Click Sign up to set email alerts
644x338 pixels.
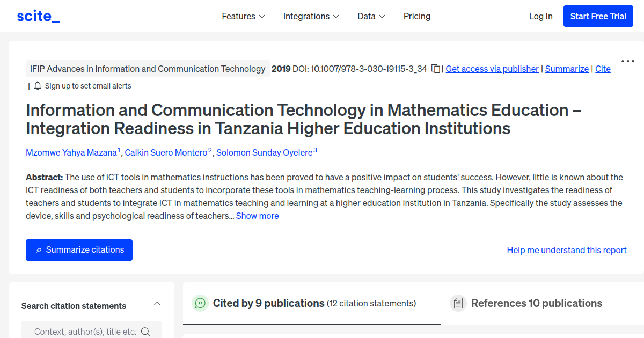coord(88,86)
